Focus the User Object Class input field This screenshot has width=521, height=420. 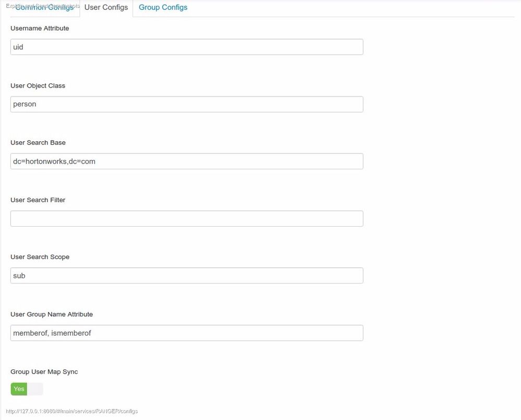pyautogui.click(x=187, y=104)
